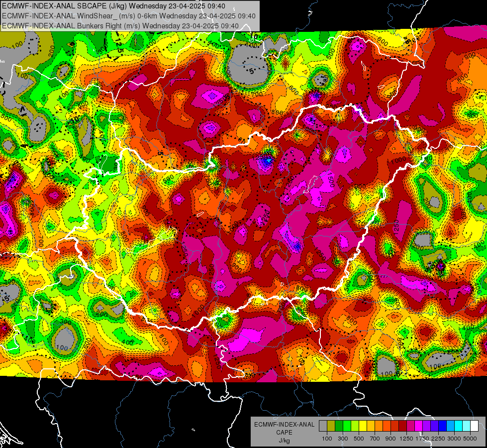Click the legend value 1750
Screen dimensions: 487x448
(x=422, y=439)
